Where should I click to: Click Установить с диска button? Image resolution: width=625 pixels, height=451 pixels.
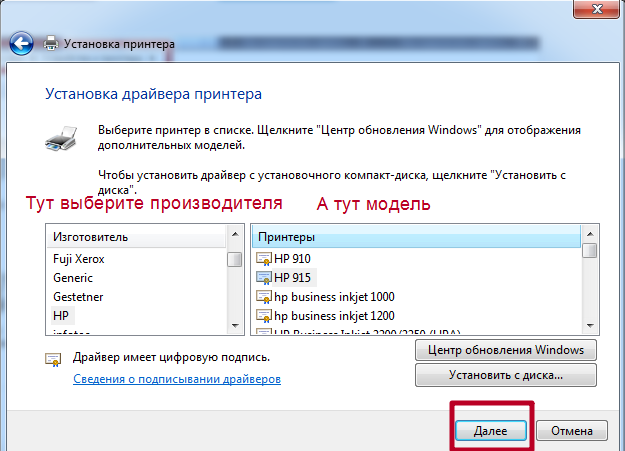click(x=506, y=375)
